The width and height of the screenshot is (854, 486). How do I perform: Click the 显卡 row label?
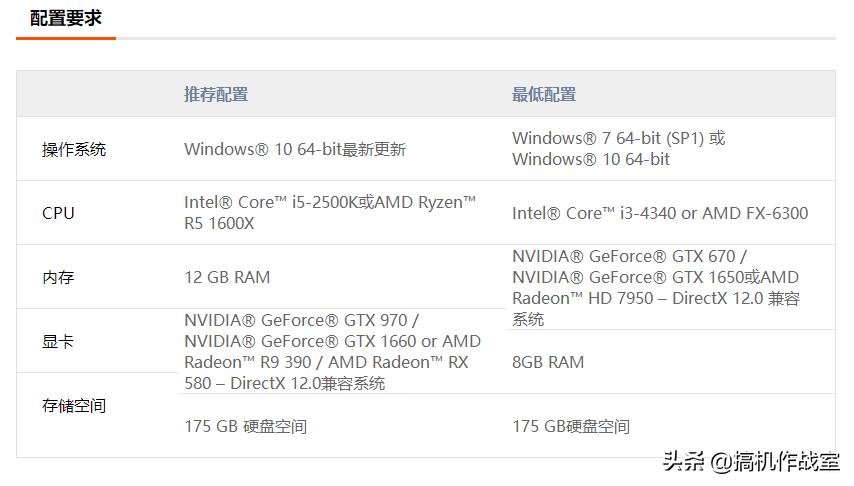point(58,341)
